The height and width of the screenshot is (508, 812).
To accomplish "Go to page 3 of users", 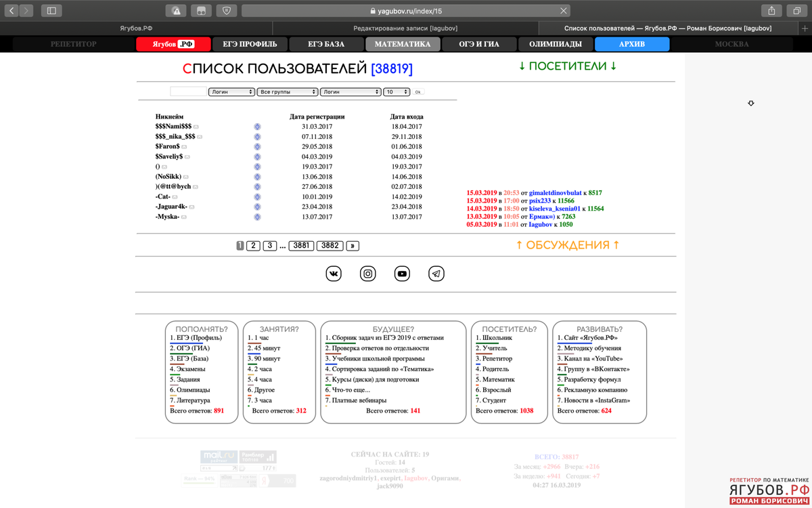I will 269,246.
